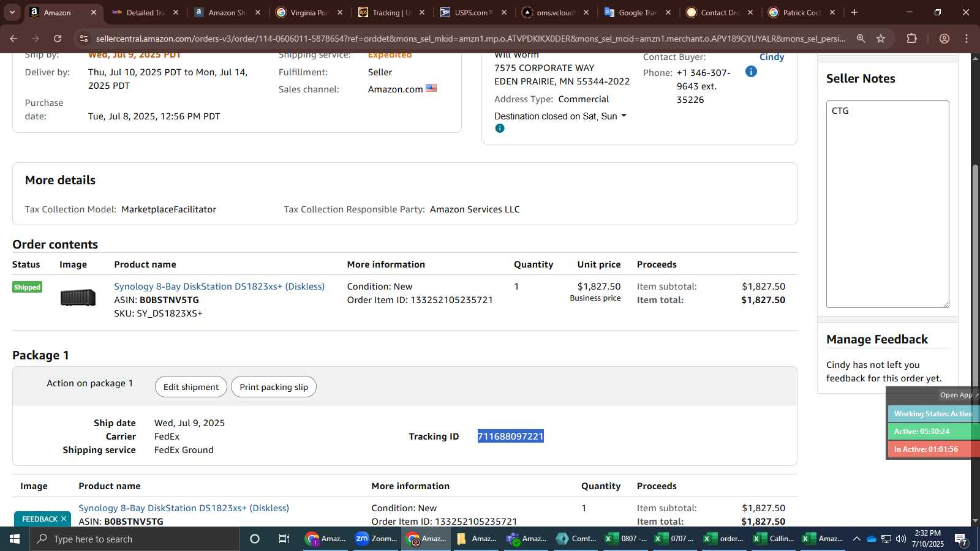Open Synology DS1823xs+ link in Package 1 items

pyautogui.click(x=184, y=508)
